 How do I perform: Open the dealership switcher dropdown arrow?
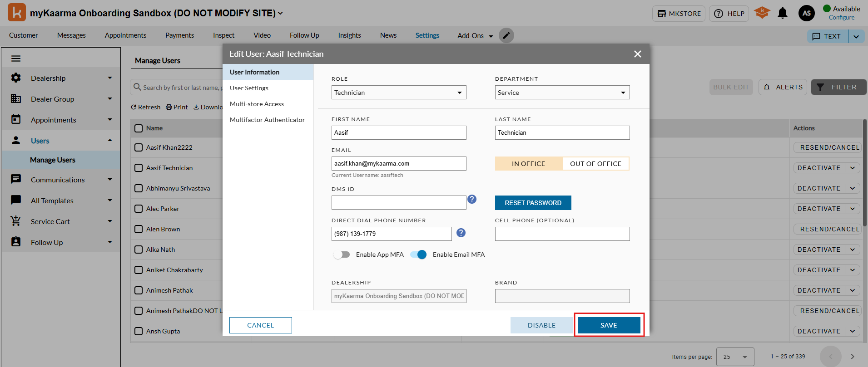(x=280, y=14)
